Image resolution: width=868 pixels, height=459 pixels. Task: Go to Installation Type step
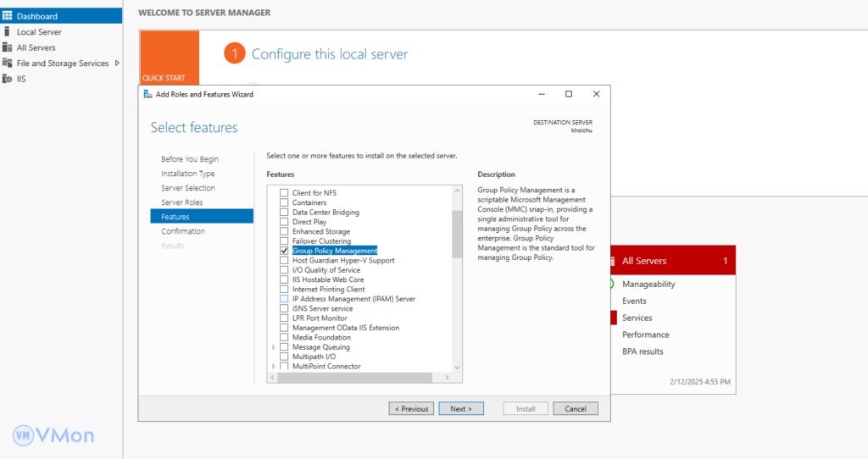pyautogui.click(x=187, y=174)
